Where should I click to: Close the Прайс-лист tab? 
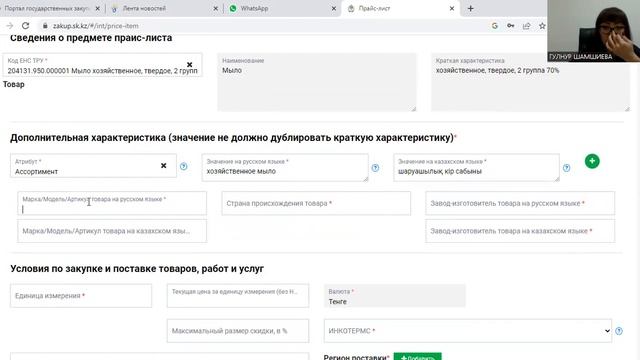point(451,8)
